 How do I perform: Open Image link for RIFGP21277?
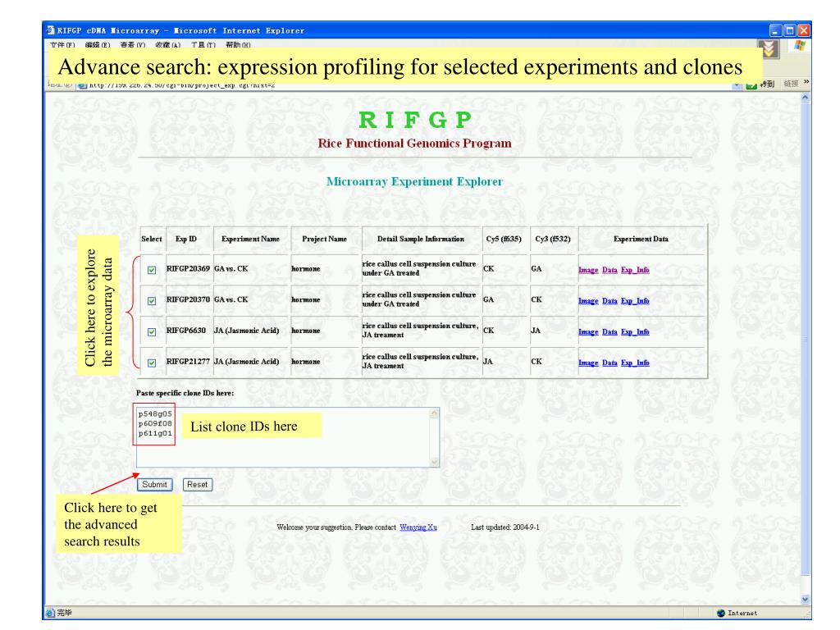tap(588, 363)
